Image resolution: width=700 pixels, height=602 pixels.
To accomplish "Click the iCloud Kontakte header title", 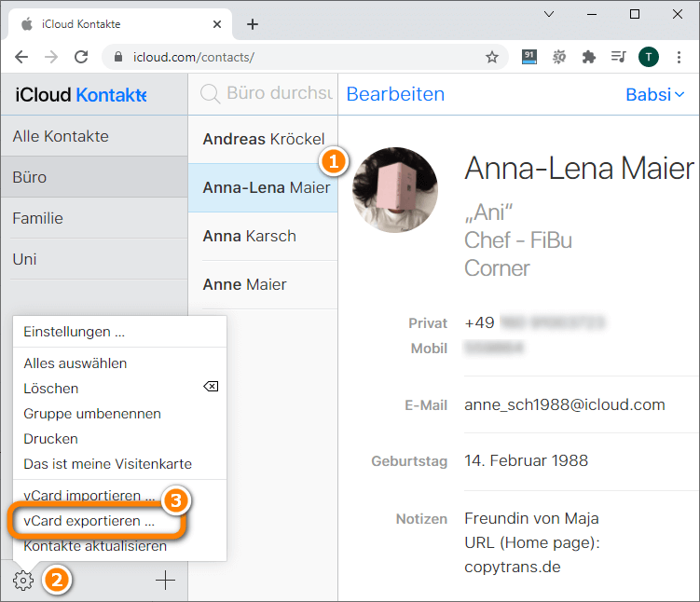I will coord(81,95).
